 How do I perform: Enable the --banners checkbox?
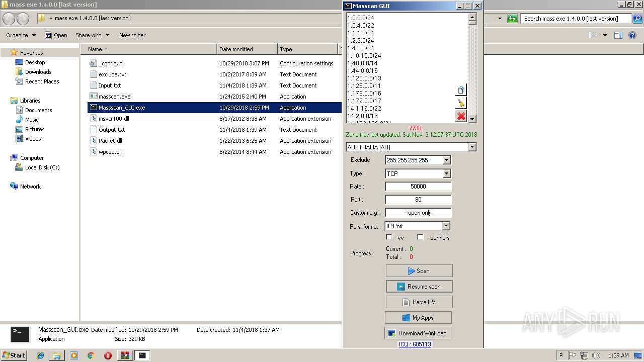coord(420,237)
